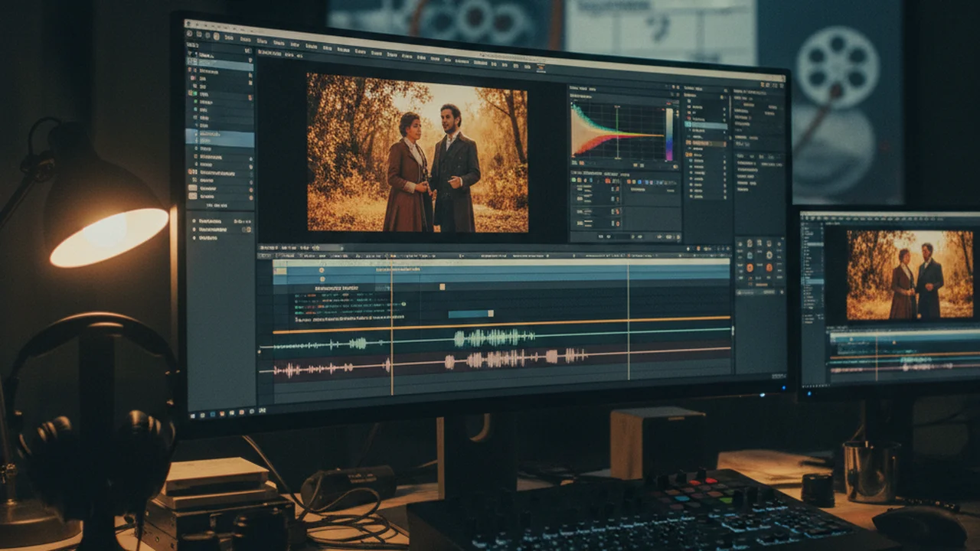This screenshot has width=980, height=551.
Task: Click the orange icon at the toolbar's right end
Action: coord(541,69)
